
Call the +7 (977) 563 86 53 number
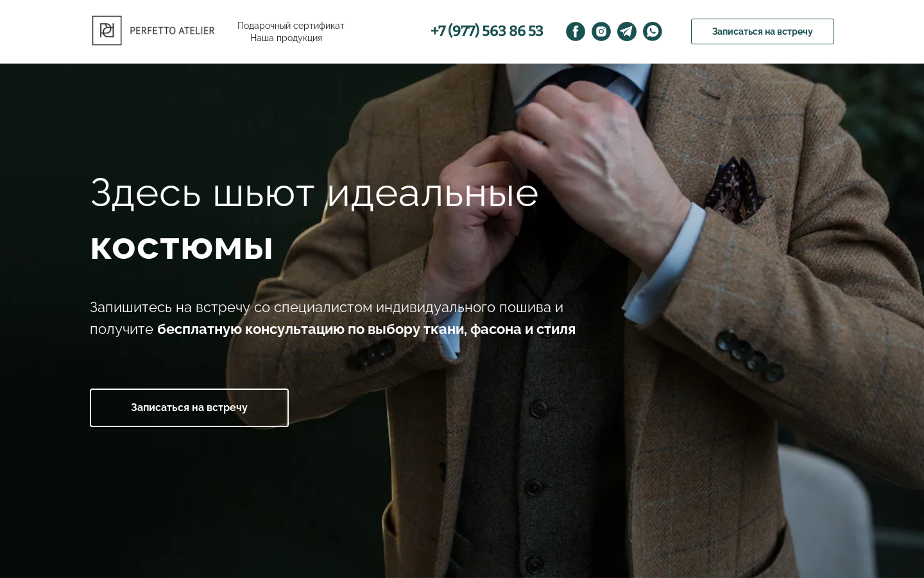point(487,31)
